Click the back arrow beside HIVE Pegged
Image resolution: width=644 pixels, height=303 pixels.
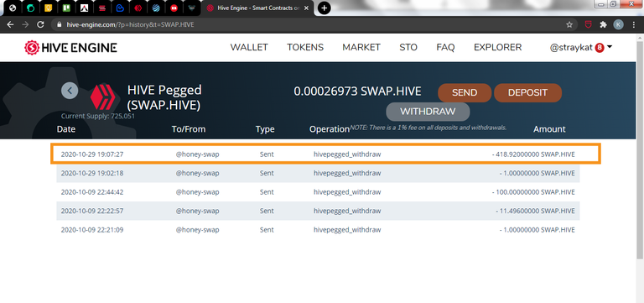coord(70,91)
